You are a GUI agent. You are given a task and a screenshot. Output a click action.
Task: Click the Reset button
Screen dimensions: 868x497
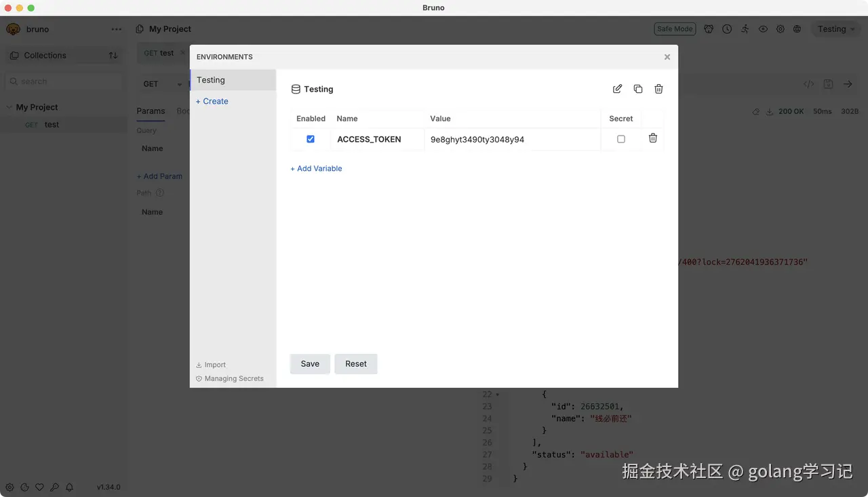click(x=356, y=364)
